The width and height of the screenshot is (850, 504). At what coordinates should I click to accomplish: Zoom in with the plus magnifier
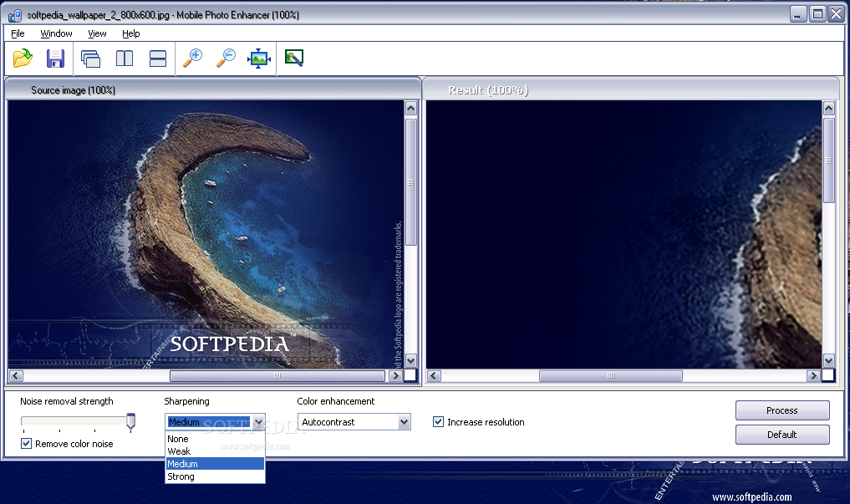click(192, 58)
